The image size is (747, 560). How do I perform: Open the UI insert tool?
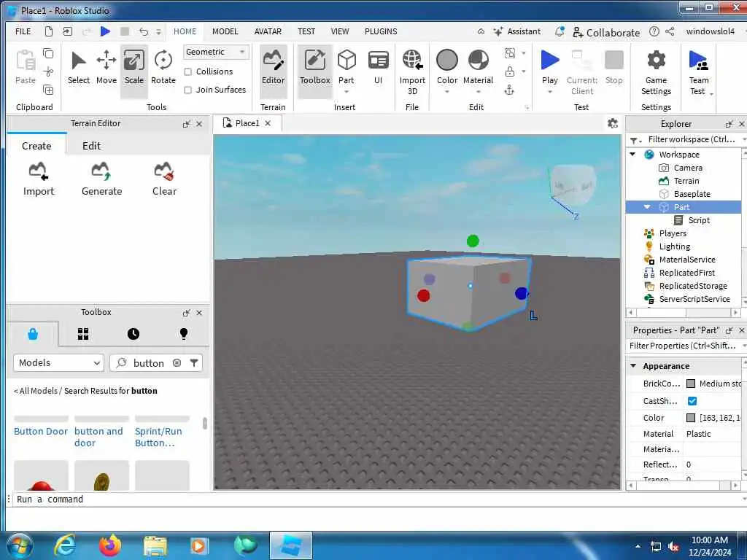(379, 68)
